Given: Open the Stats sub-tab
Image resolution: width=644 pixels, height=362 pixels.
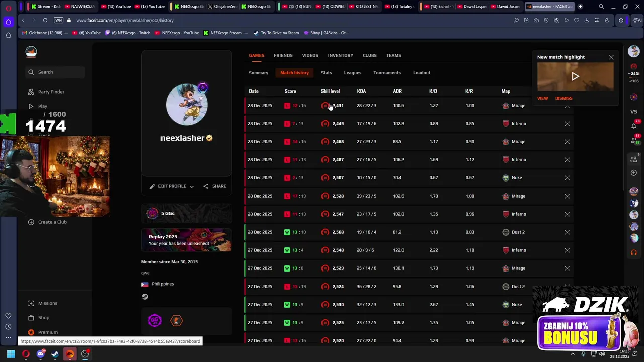Looking at the screenshot, I should click(326, 73).
